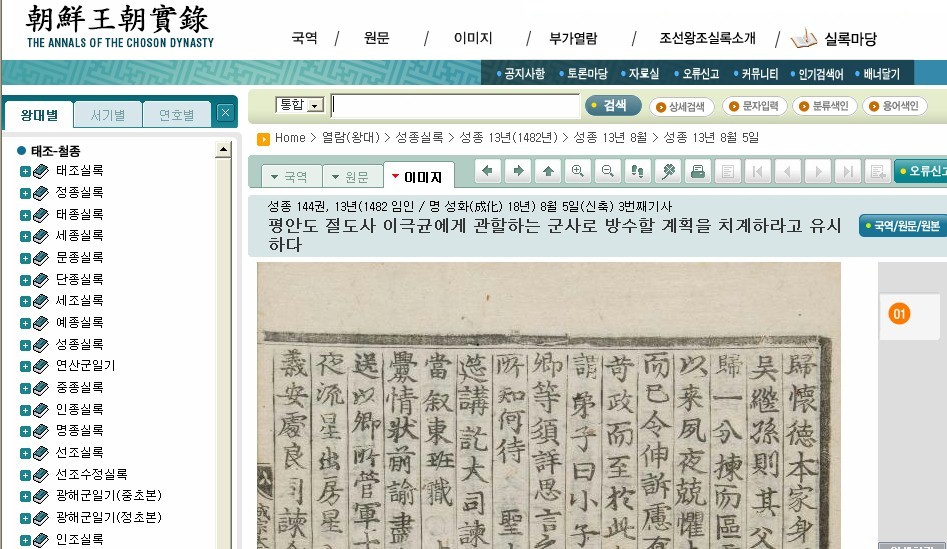The height and width of the screenshot is (549, 947).
Task: Close the left sidebar panel
Action: click(225, 113)
